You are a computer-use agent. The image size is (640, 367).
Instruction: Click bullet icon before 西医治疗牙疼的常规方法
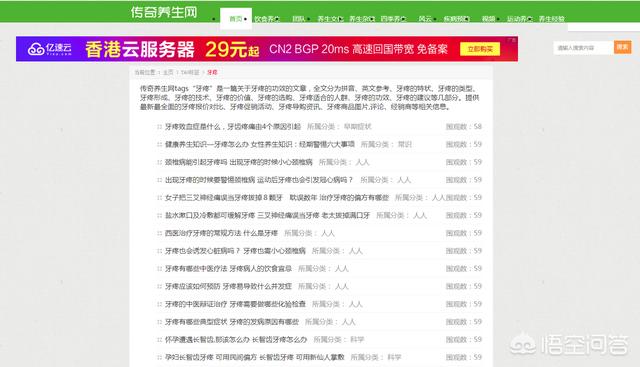coord(159,233)
